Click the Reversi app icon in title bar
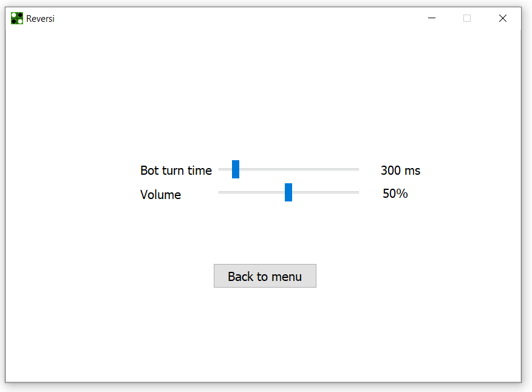 pyautogui.click(x=17, y=18)
